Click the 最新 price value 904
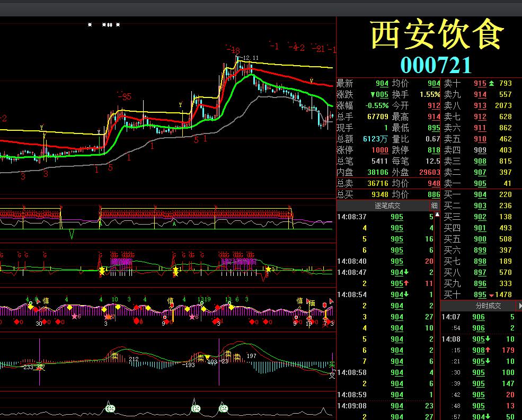The height and width of the screenshot is (420, 522). tap(382, 84)
